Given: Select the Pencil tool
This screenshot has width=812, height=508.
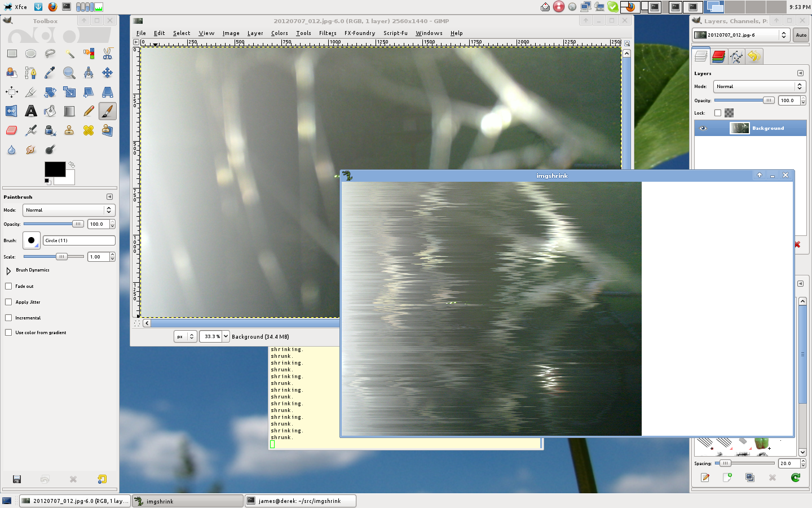Looking at the screenshot, I should pos(89,111).
